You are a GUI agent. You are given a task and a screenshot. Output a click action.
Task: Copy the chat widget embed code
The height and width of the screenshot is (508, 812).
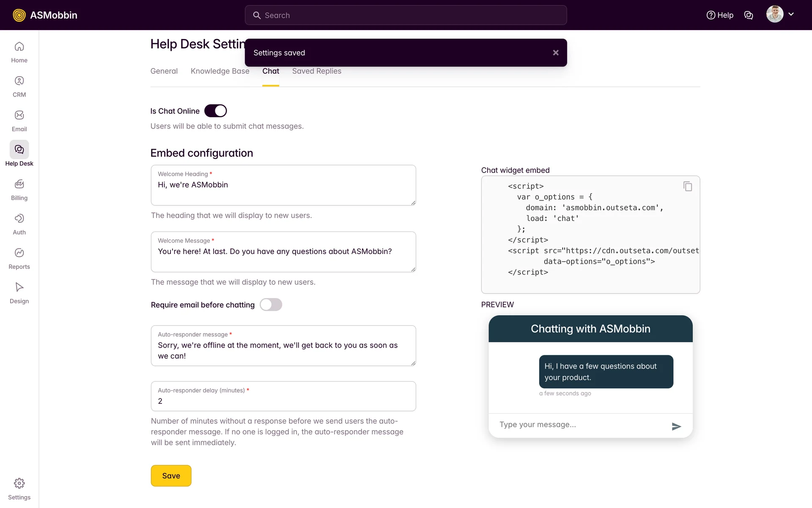click(x=688, y=186)
